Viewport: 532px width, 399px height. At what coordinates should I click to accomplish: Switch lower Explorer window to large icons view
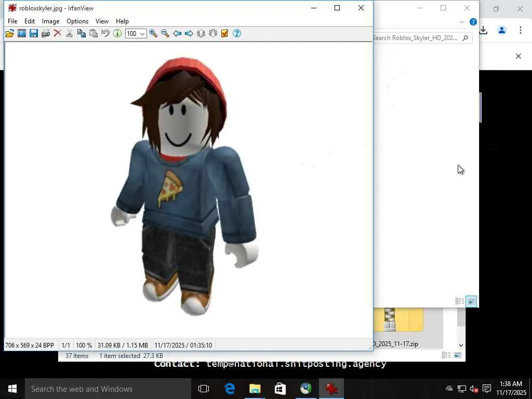[x=458, y=355]
